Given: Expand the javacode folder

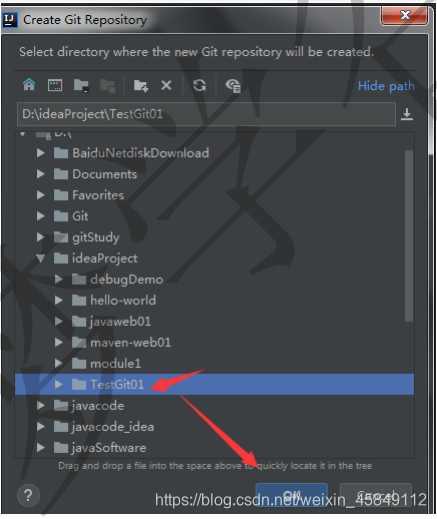Looking at the screenshot, I should [41, 406].
